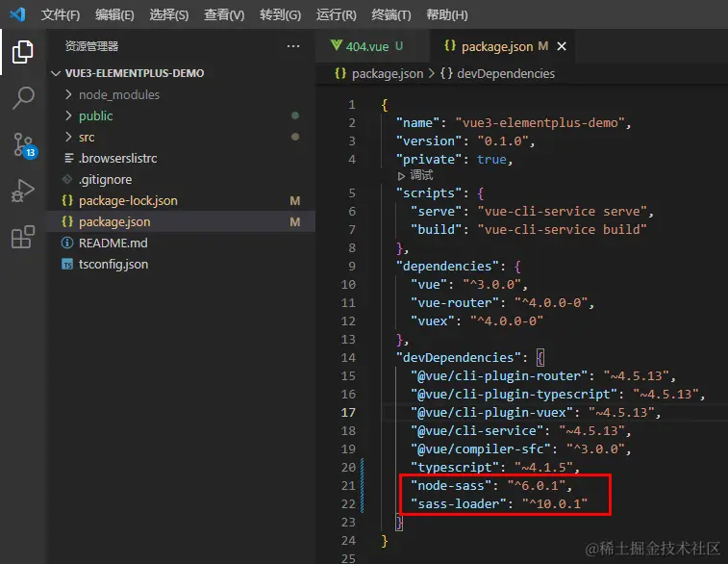
Task: Click "vue-cli-service serve" string value
Action: (x=563, y=212)
